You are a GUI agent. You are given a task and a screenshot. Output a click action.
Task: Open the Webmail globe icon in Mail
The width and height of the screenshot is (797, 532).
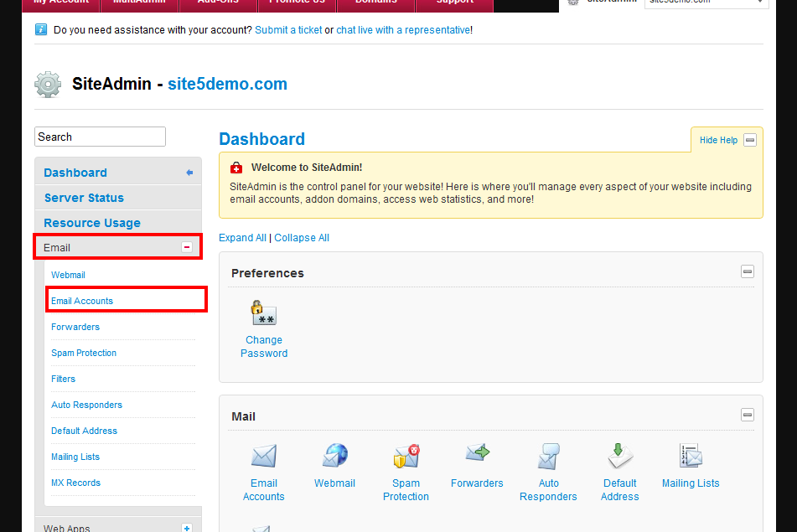pyautogui.click(x=335, y=455)
